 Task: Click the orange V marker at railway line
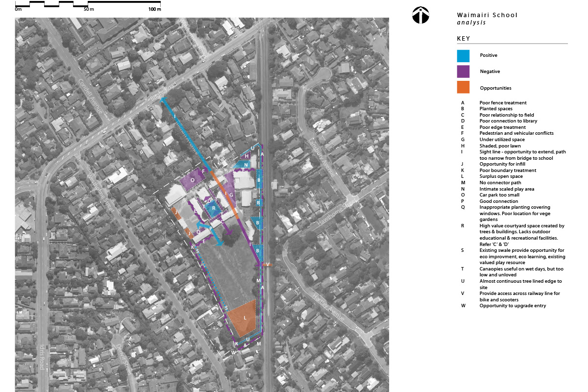point(268,264)
